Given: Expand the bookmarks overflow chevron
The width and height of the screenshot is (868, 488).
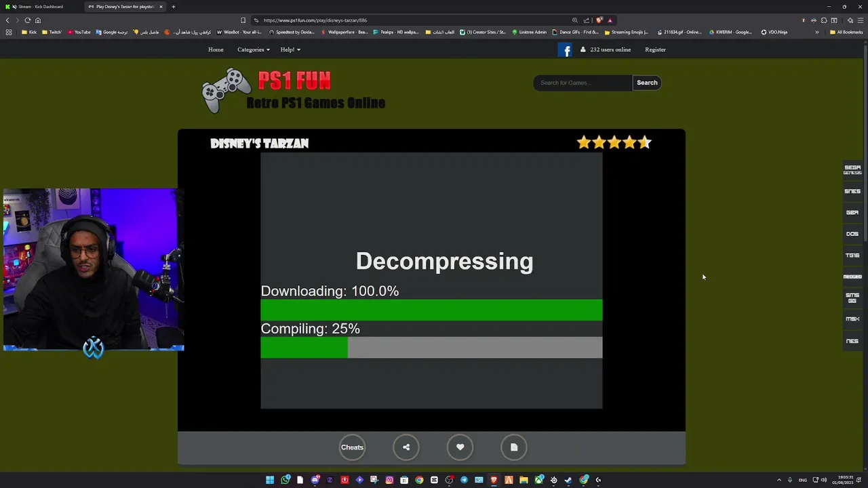Looking at the screenshot, I should click(x=816, y=32).
